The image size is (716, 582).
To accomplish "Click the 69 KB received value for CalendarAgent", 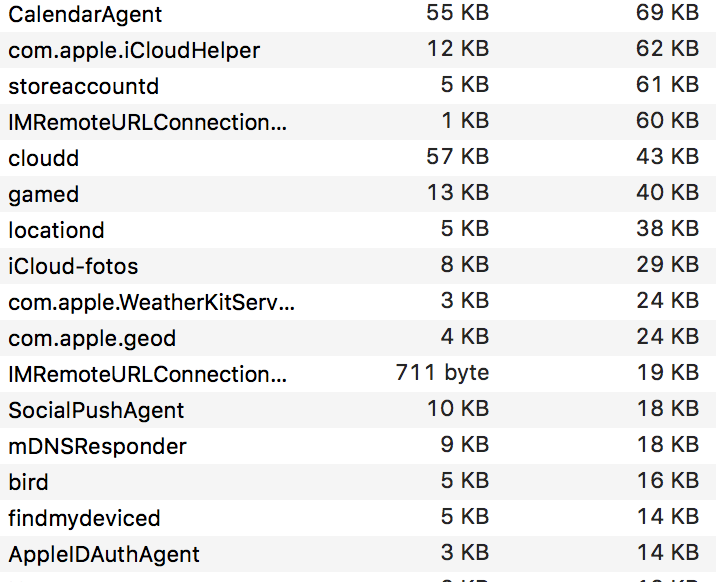I will click(x=667, y=13).
